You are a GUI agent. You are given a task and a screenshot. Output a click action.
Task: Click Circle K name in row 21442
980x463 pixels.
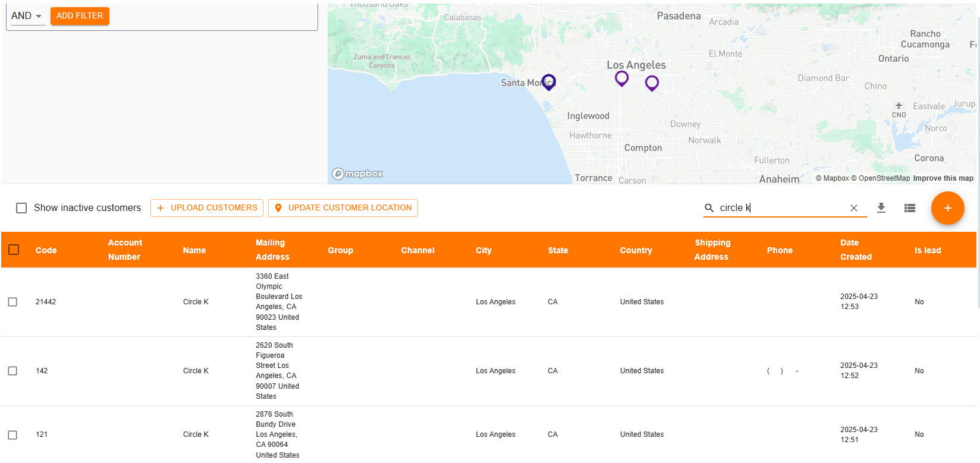pyautogui.click(x=196, y=302)
